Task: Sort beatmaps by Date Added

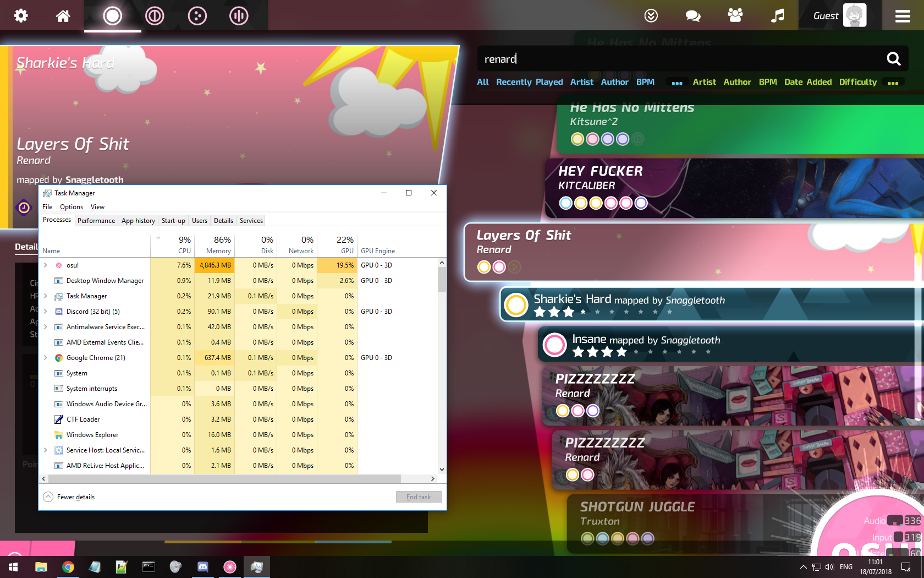Action: coord(808,81)
